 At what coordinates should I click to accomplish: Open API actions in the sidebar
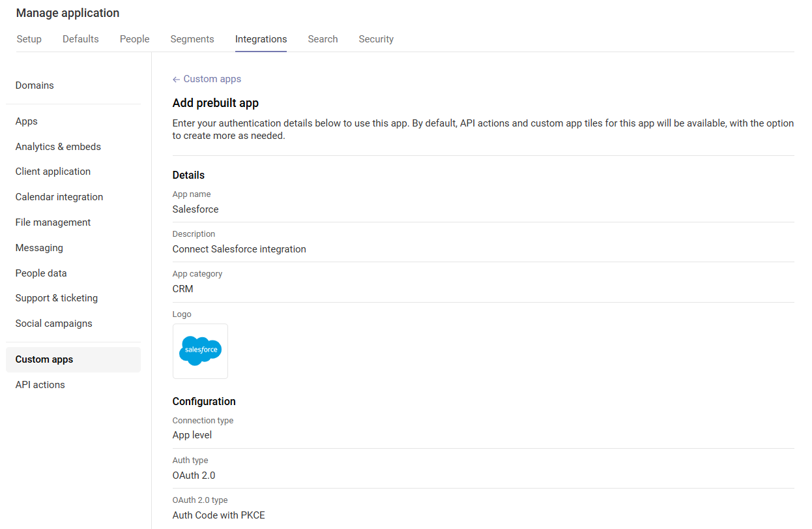point(40,385)
